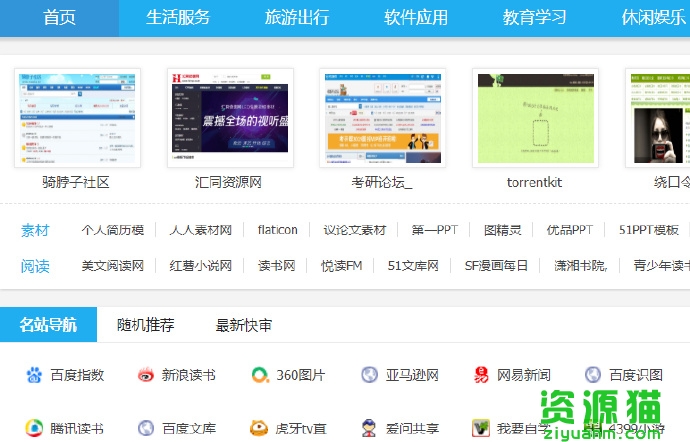Open the 教育学习 navigation menu
Viewport: 690px width, 442px height.
point(534,18)
